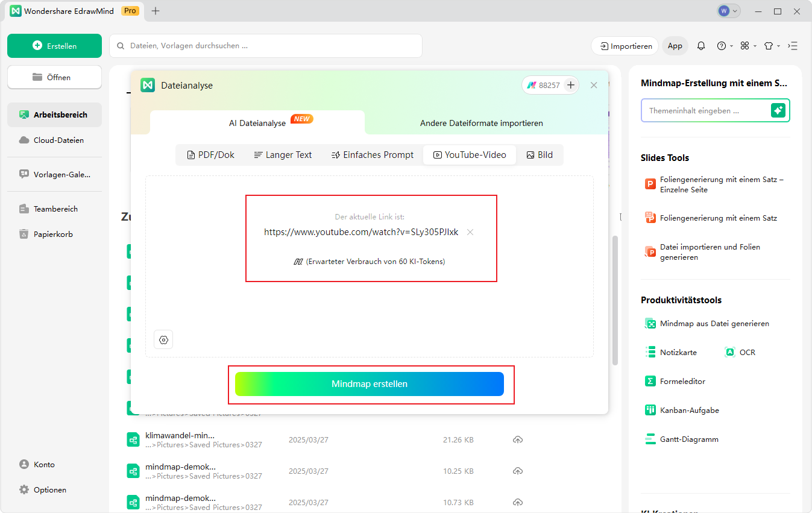Switch to the Bild tab
Screen dimensions: 812x513
pyautogui.click(x=539, y=155)
